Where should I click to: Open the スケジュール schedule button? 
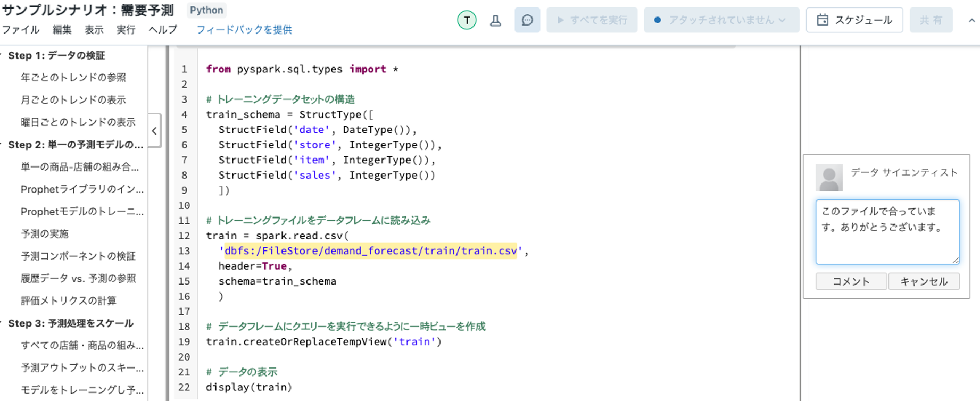click(854, 20)
